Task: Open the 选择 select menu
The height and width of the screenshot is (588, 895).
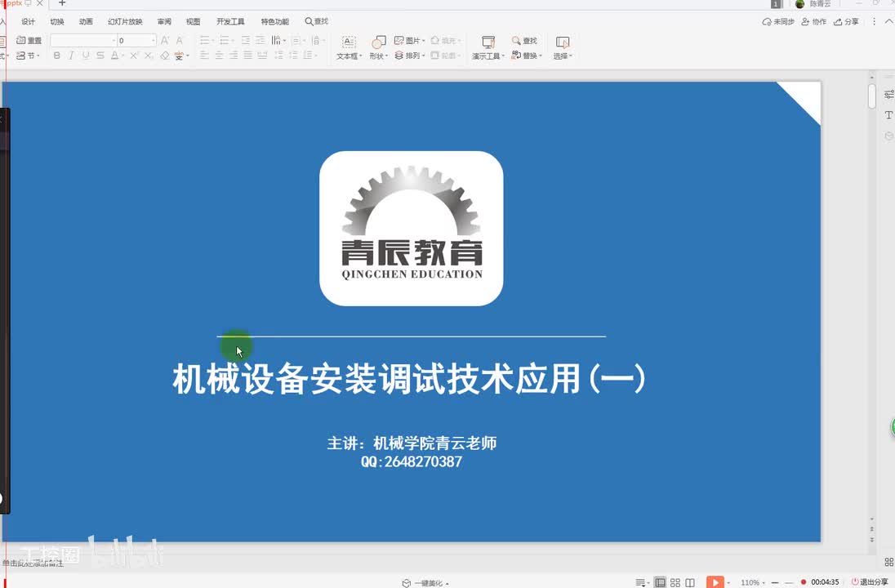Action: coord(562,48)
